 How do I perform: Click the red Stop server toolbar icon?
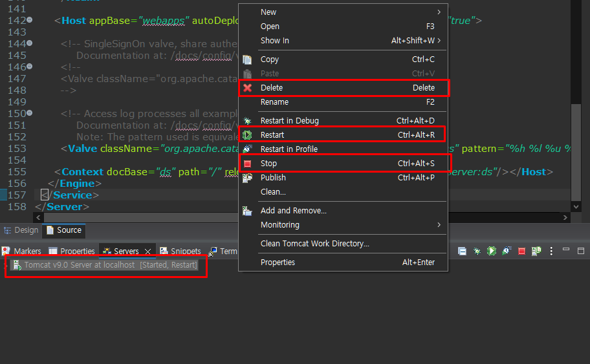click(521, 252)
